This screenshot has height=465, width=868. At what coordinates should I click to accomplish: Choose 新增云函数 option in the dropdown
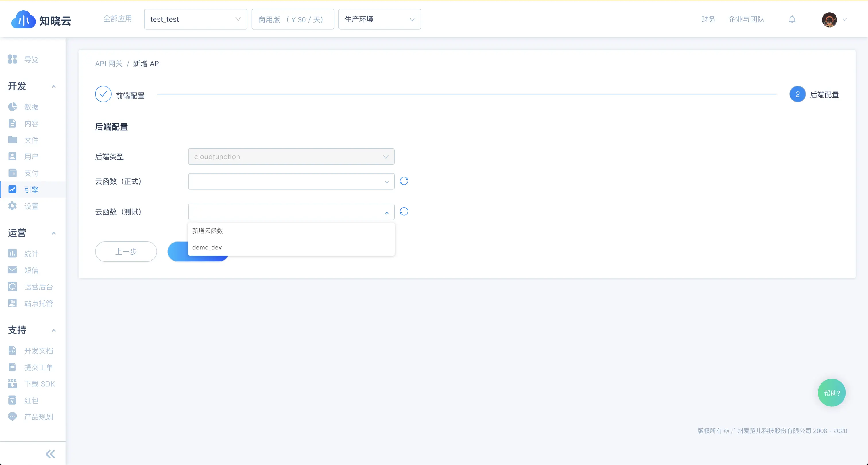tap(208, 231)
